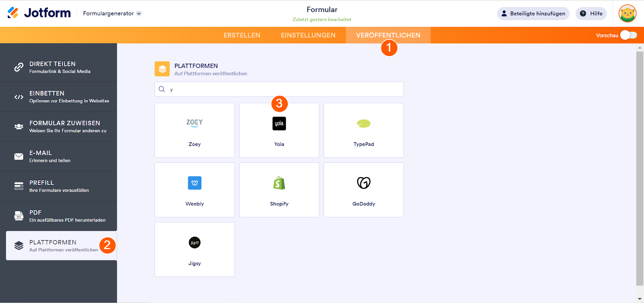
Task: Open the Einstellungen tab
Action: click(x=308, y=35)
